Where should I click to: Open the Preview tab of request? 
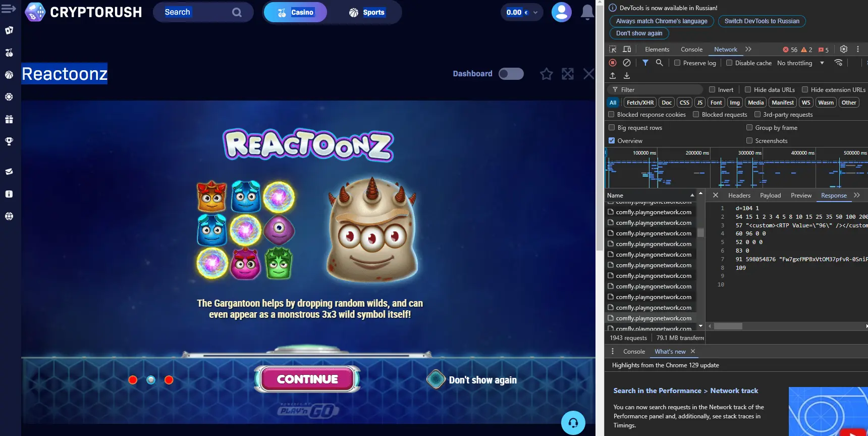801,195
